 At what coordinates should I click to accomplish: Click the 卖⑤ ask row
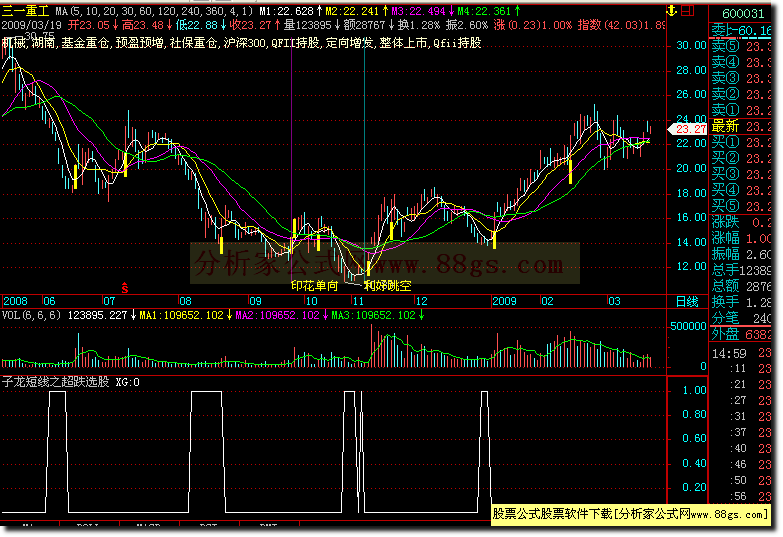click(x=741, y=46)
